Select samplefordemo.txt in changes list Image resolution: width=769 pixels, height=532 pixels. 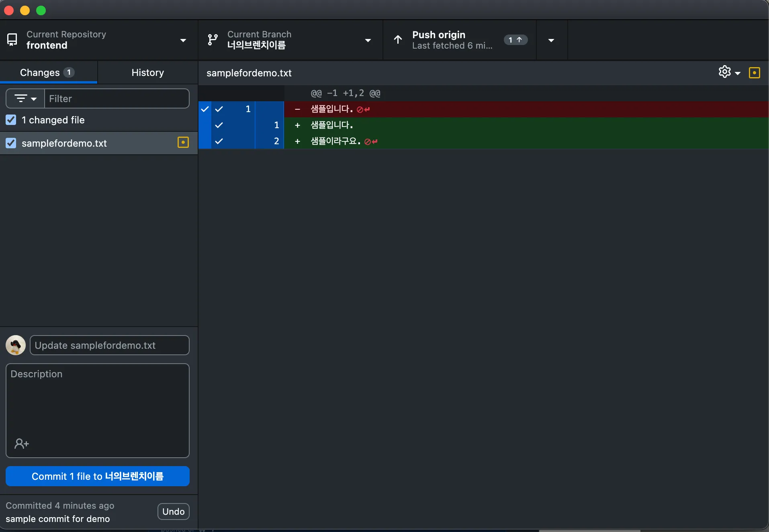(99, 143)
